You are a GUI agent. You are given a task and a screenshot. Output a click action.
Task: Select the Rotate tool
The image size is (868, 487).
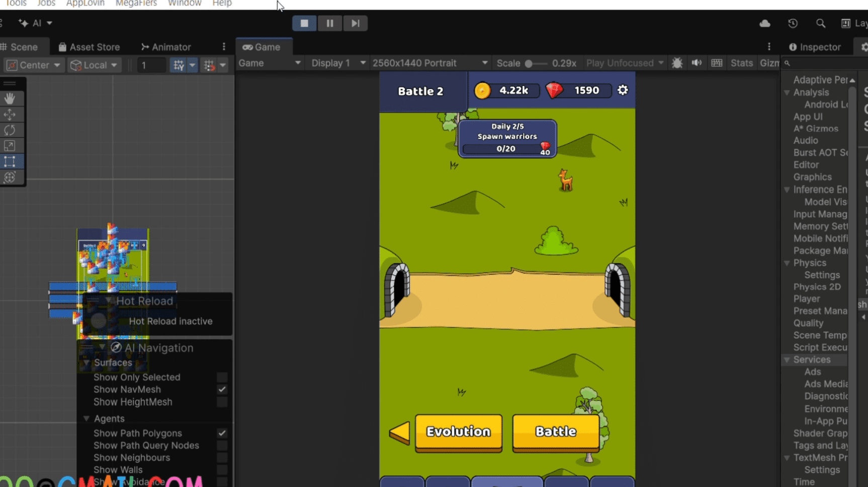coord(10,130)
